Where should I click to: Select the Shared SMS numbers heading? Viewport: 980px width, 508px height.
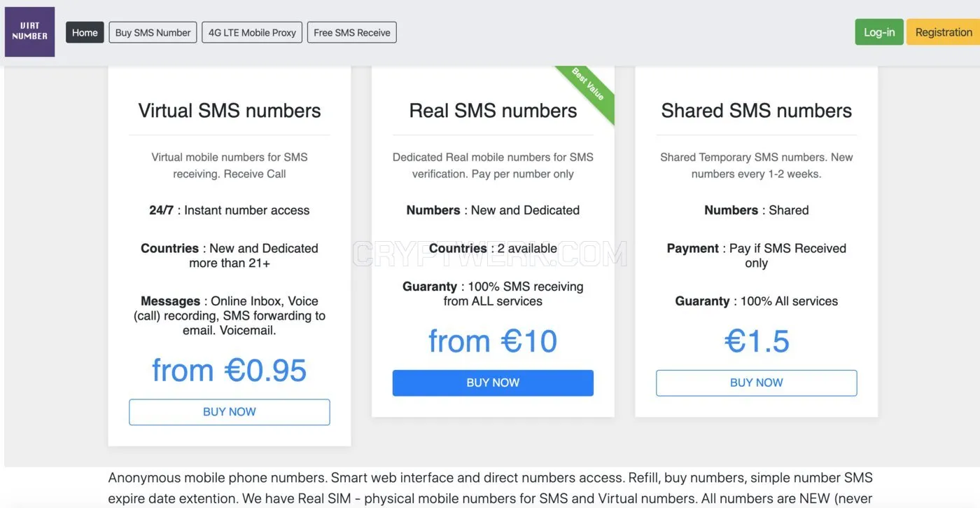(756, 111)
